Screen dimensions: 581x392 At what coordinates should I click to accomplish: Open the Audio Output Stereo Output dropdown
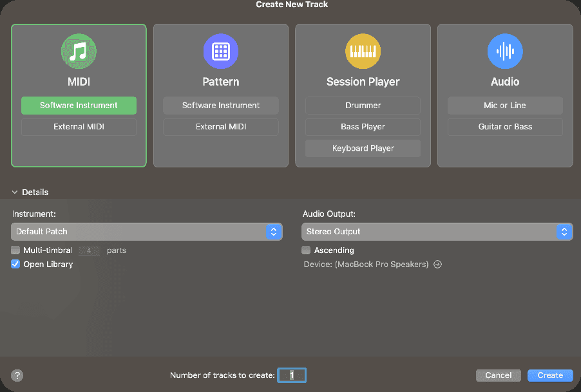[437, 232]
